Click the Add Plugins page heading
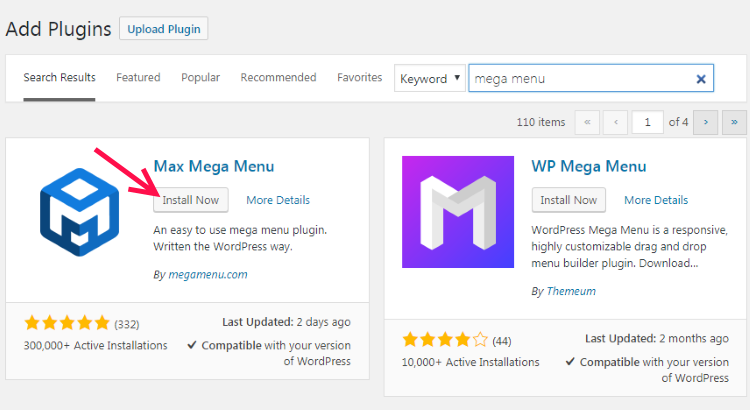The image size is (750, 410). pyautogui.click(x=58, y=29)
